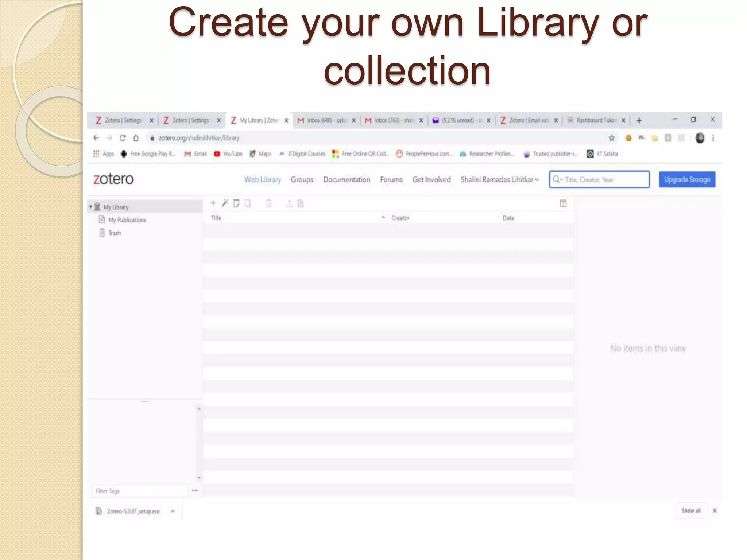Open Groups navigation link
The image size is (747, 560).
(302, 179)
